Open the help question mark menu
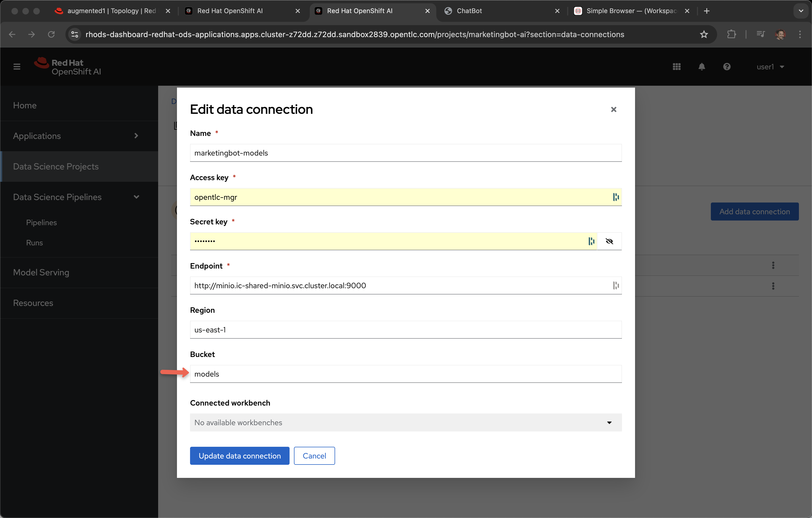 (727, 67)
